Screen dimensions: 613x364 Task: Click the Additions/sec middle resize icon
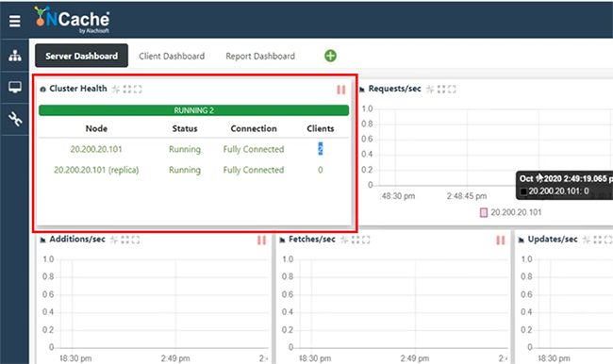coord(124,240)
